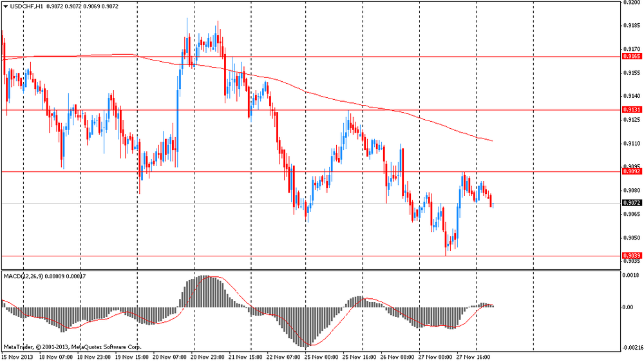This screenshot has width=644, height=362.
Task: Click the 19 Nov 15:00 time label
Action: pyautogui.click(x=132, y=357)
